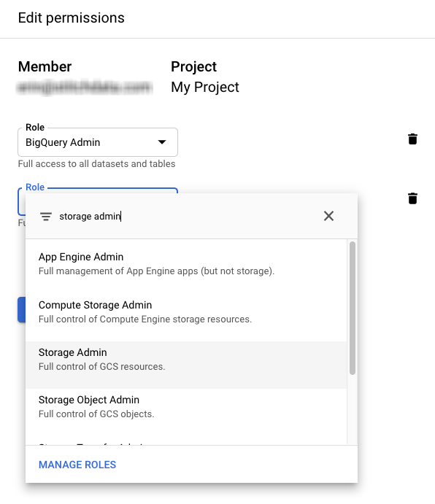The image size is (435, 504).
Task: Click 'Full access to all datasets and tables' text
Action: [x=96, y=164]
